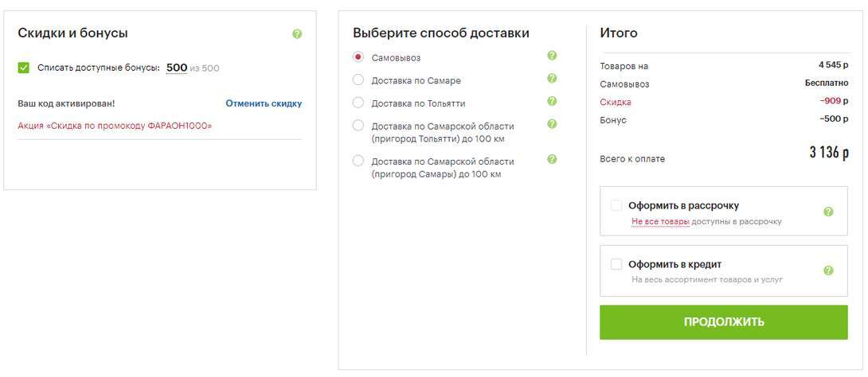This screenshot has height=377, width=868.
Task: Click help icon next to Самовывоз
Action: tap(552, 56)
